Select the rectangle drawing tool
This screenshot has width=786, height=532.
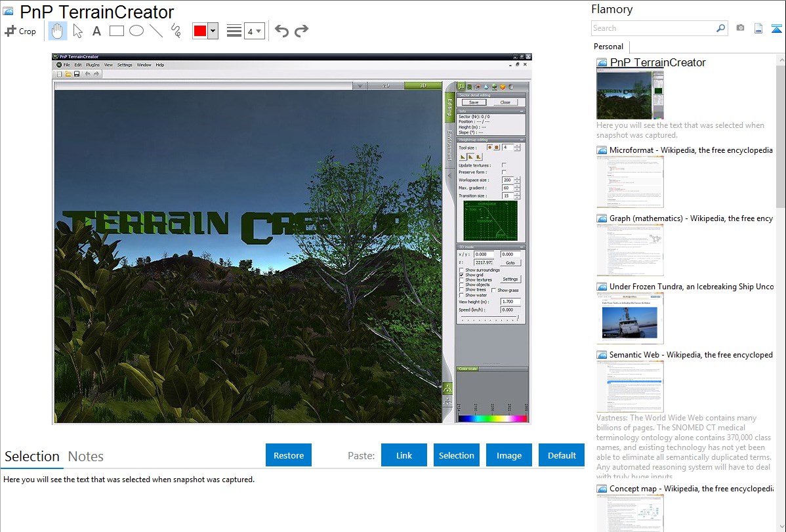pos(116,31)
